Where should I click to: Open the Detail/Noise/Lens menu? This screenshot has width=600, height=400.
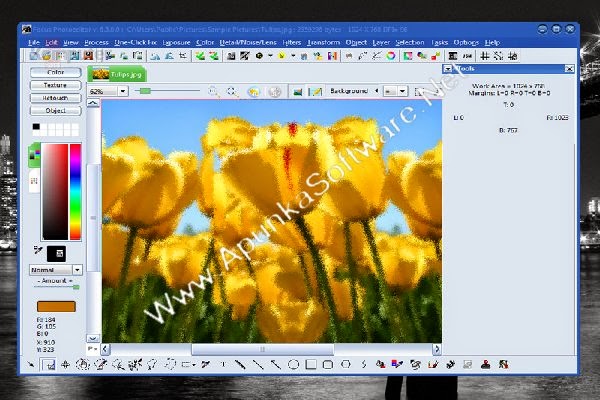pos(248,42)
